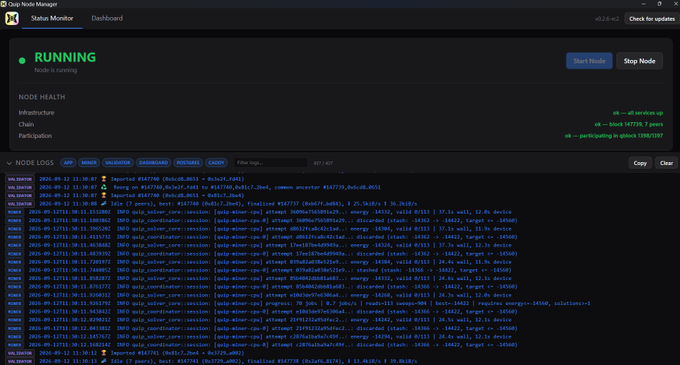This screenshot has width=680, height=365.
Task: Click the Start Node button
Action: pyautogui.click(x=589, y=61)
